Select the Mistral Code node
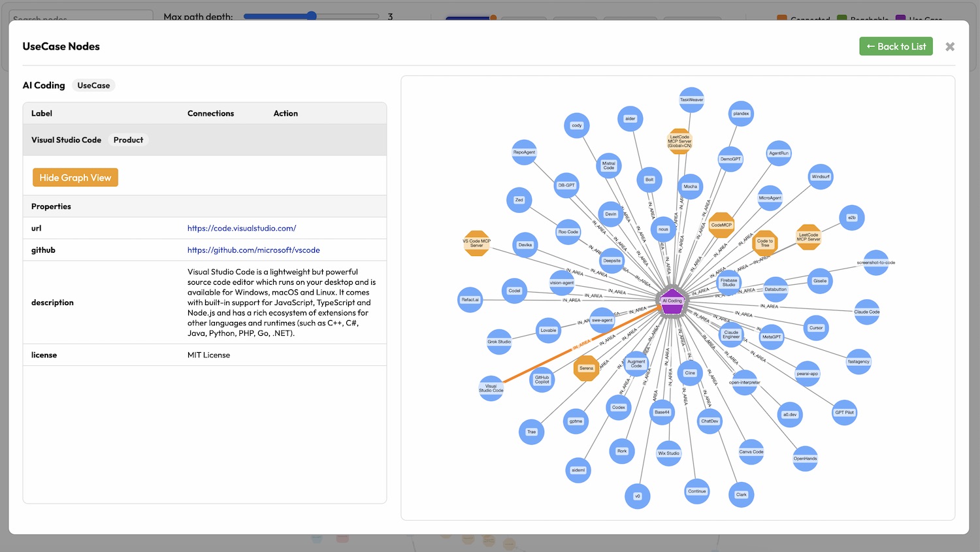The height and width of the screenshot is (552, 980). tap(608, 166)
